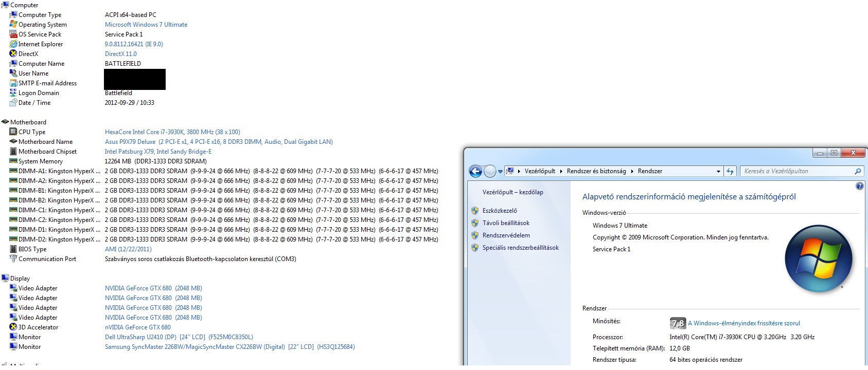Open Eszközkezelő link
This screenshot has width=868, height=370.
[500, 211]
